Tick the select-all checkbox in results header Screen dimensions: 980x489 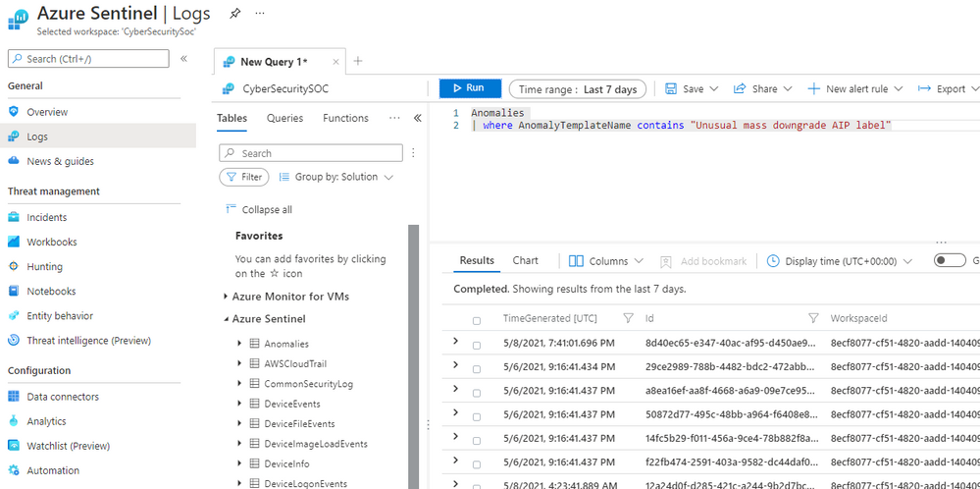(x=477, y=321)
